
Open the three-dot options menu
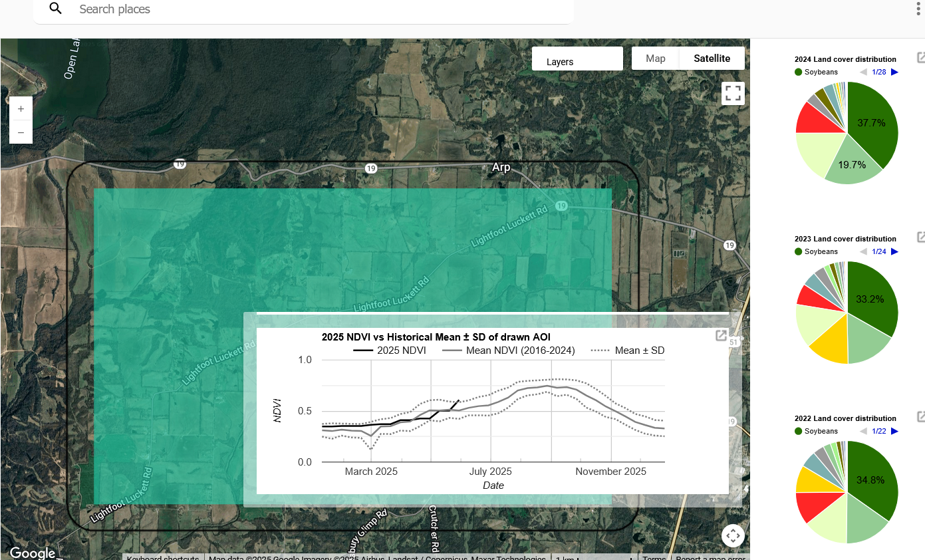(x=918, y=9)
